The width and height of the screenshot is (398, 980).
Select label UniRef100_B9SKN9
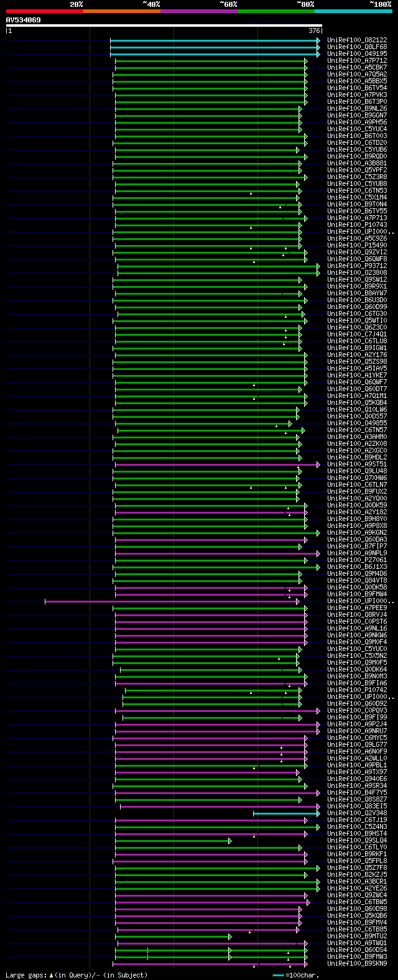357,963
